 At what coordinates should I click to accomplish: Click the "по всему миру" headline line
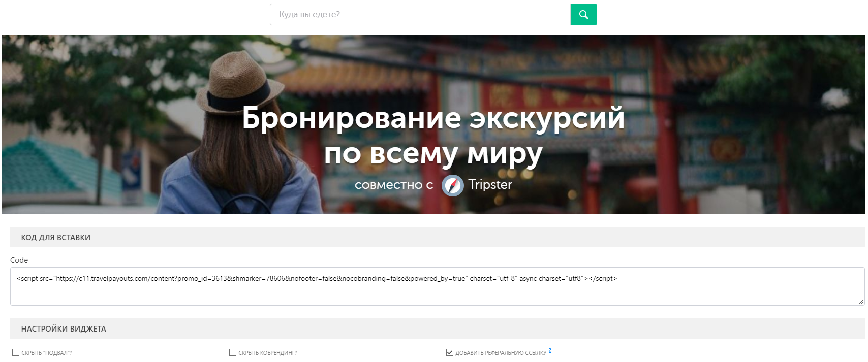pos(433,154)
